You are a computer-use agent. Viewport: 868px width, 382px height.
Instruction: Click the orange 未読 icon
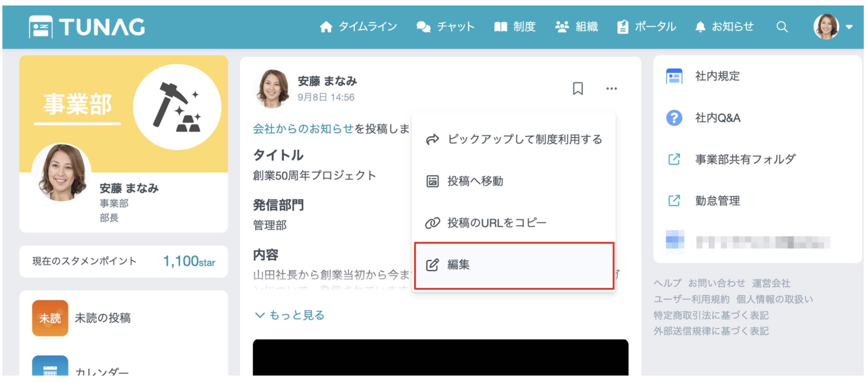pos(50,318)
